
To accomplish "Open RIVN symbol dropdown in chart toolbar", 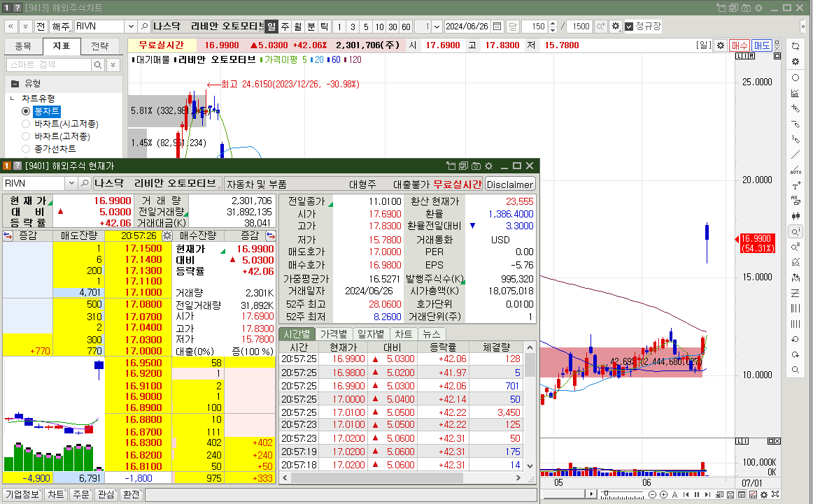I will coord(131,27).
